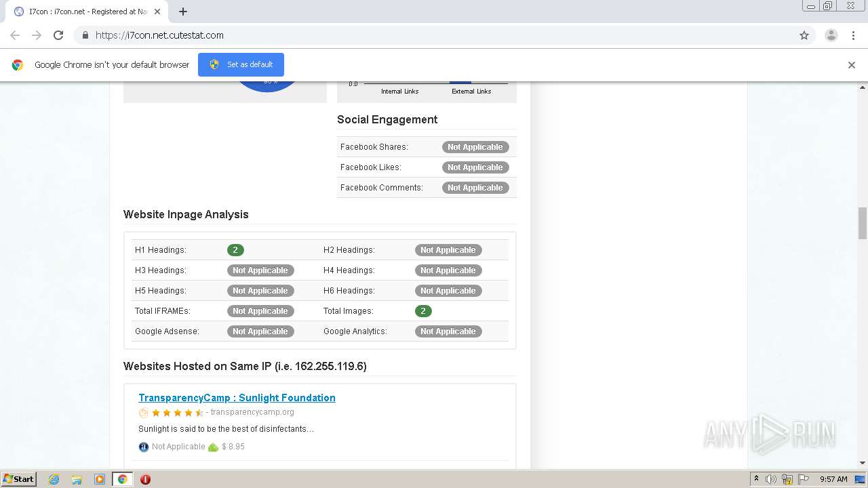Click the Google Adsense Not Applicable badge

tap(260, 331)
